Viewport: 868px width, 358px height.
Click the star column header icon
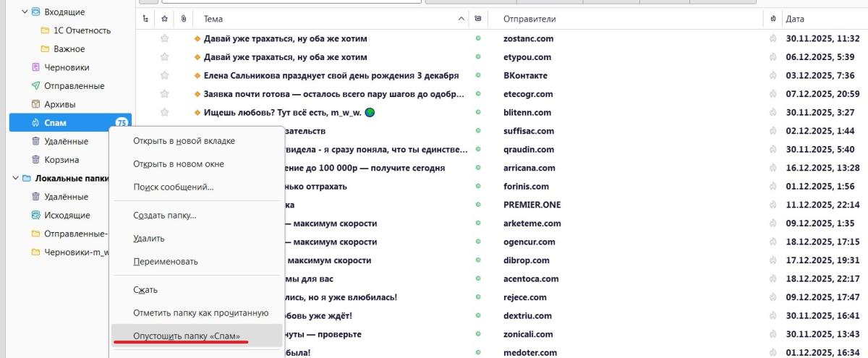pos(164,19)
